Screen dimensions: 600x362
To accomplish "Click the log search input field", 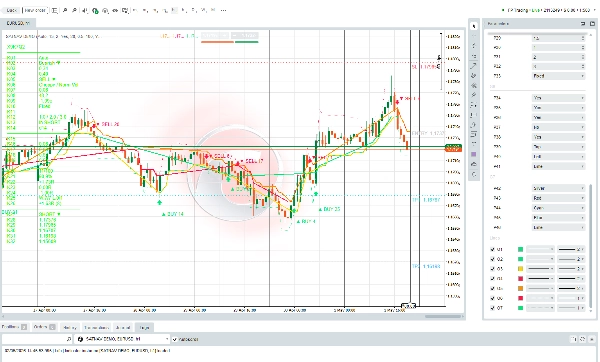I will click(36, 339).
